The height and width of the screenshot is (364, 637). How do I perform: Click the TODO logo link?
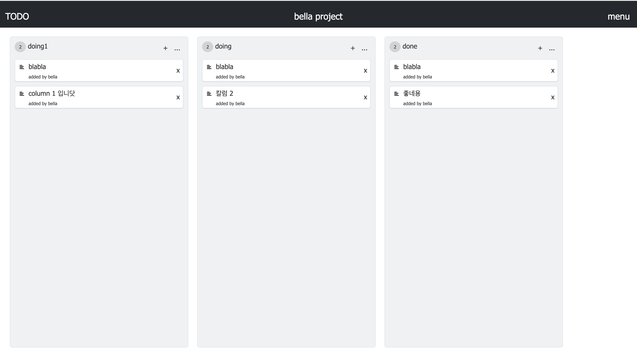(17, 16)
